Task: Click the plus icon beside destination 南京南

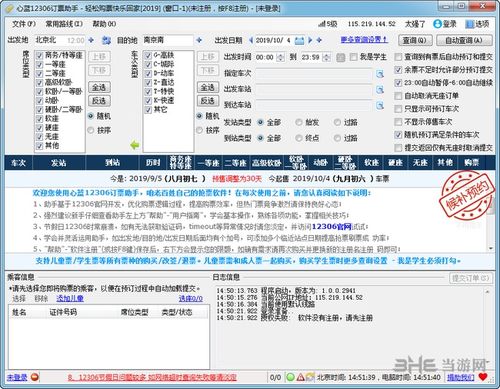Action: (199, 40)
